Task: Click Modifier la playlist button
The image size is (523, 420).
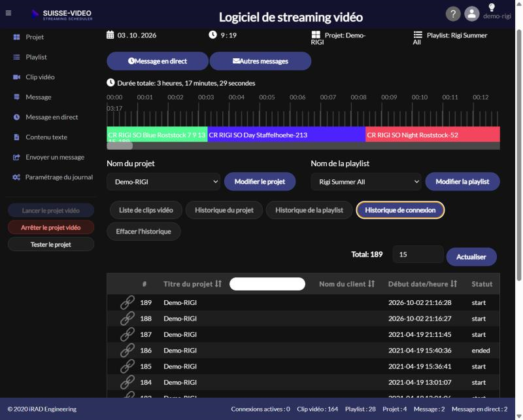Action: [462, 182]
